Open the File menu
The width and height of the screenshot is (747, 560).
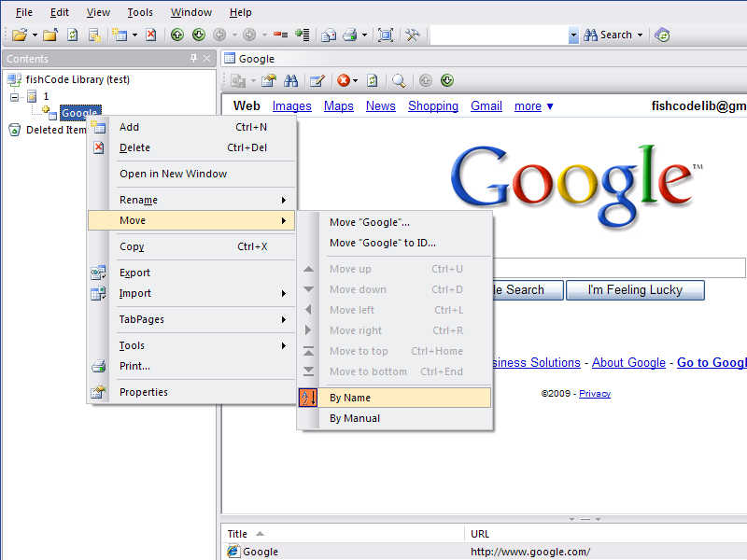coord(24,12)
